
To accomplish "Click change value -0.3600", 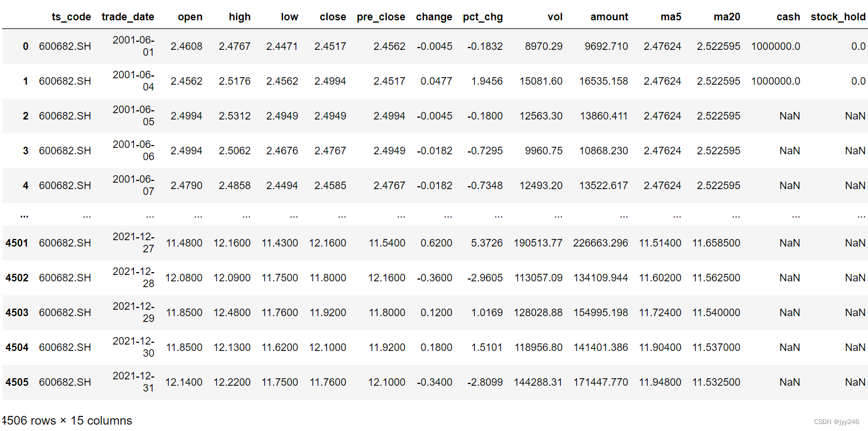I will click(434, 278).
